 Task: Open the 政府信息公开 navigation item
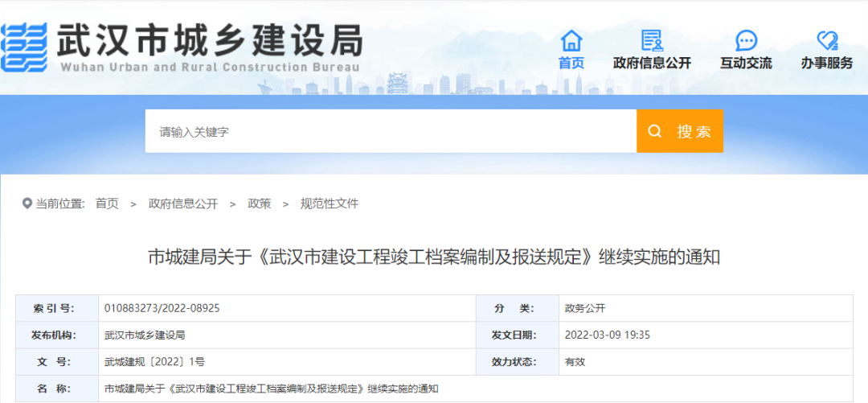pyautogui.click(x=652, y=64)
